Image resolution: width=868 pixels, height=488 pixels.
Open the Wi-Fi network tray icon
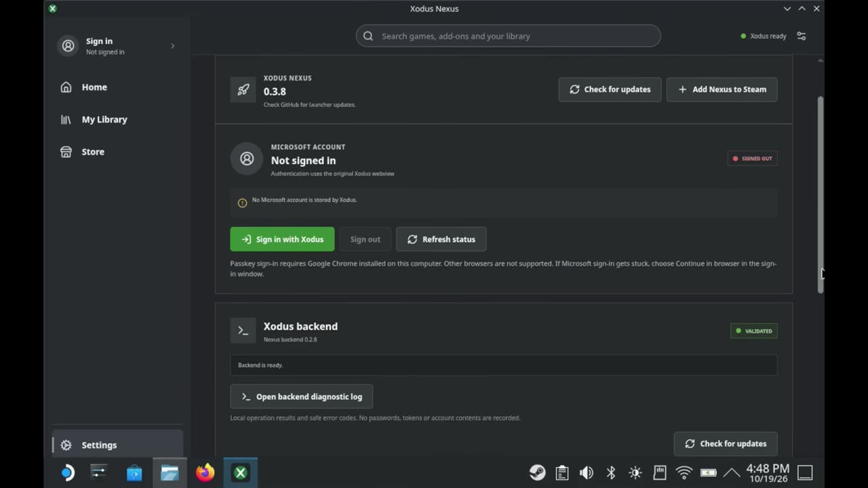click(x=684, y=472)
